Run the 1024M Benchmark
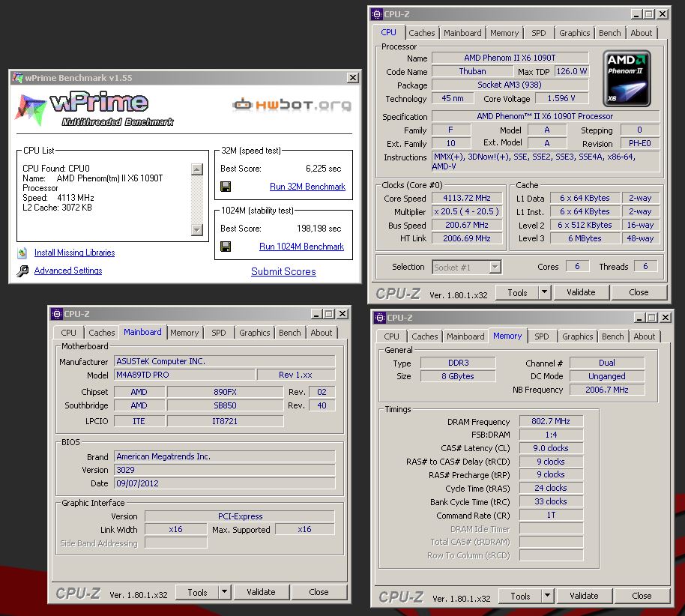 tap(301, 247)
